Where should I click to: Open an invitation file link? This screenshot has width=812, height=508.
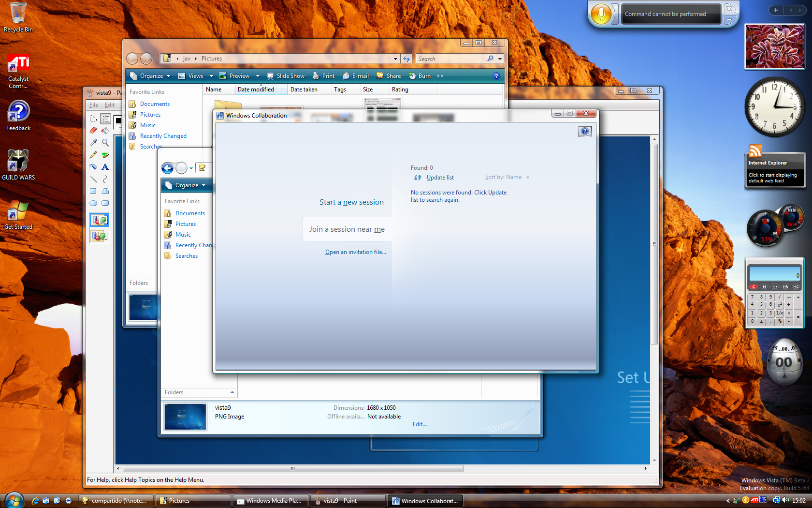[x=355, y=252]
